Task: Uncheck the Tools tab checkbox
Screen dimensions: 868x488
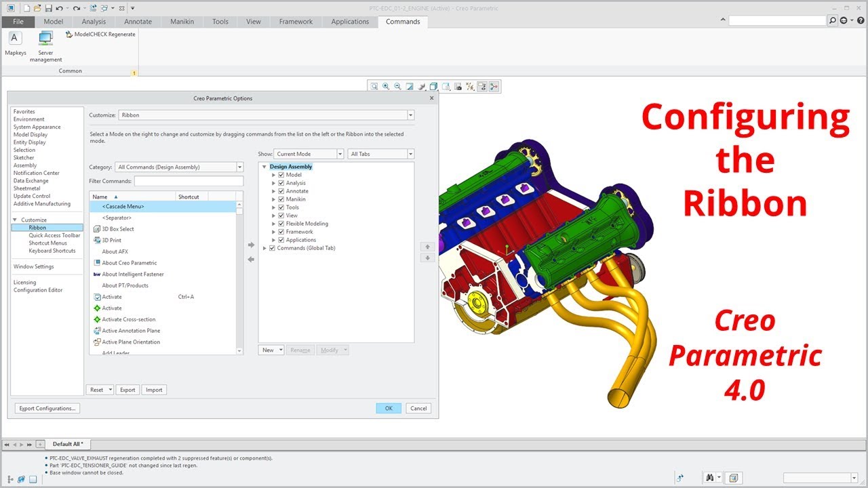Action: pyautogui.click(x=281, y=207)
